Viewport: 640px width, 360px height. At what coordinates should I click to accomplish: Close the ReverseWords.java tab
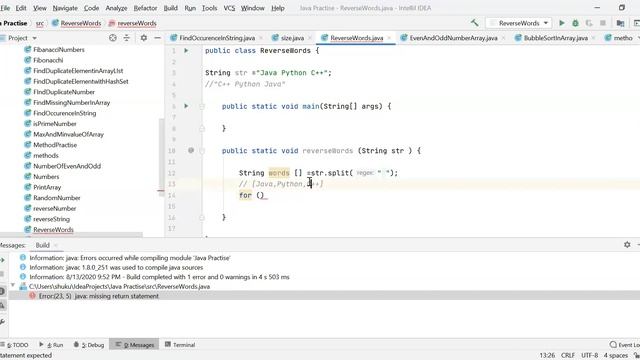[x=389, y=38]
